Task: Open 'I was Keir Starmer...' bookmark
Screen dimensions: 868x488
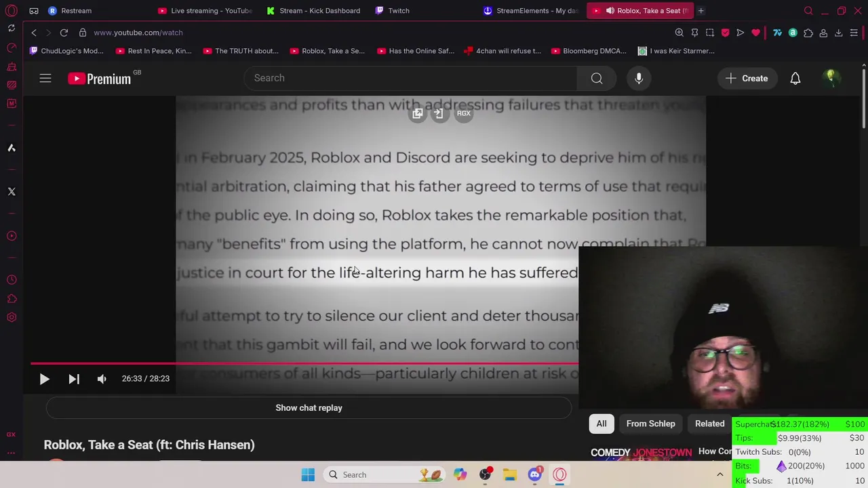Action: (x=676, y=51)
